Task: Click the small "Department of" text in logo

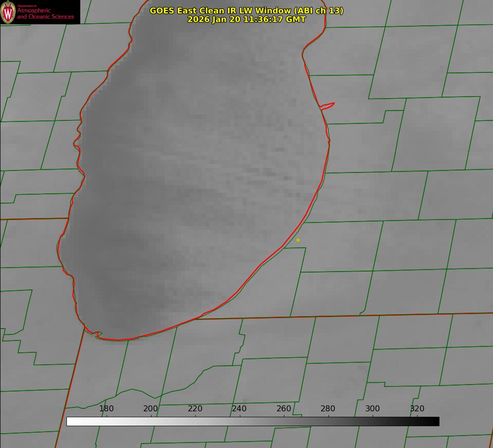Action: coord(27,6)
